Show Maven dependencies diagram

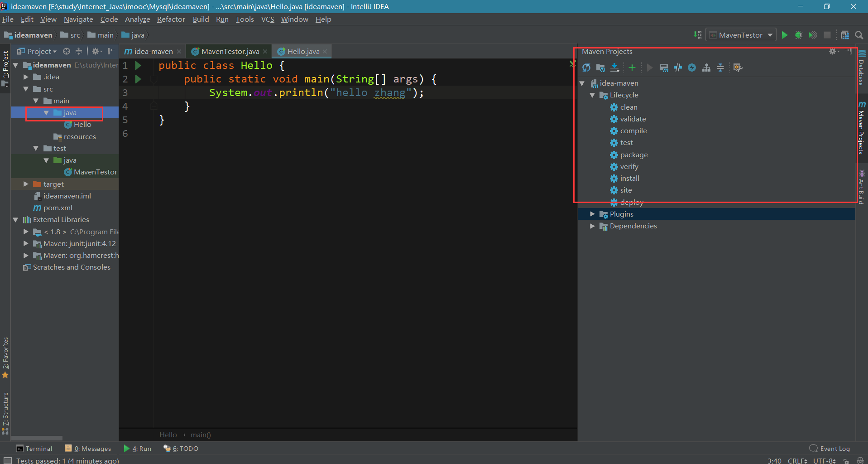(706, 68)
